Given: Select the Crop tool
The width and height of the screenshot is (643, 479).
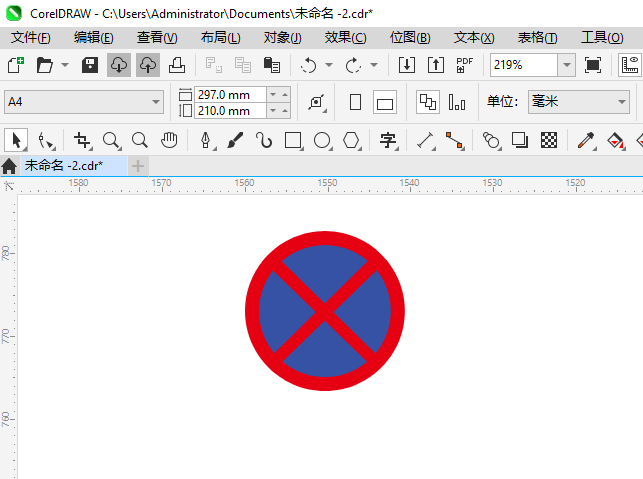Looking at the screenshot, I should click(82, 140).
